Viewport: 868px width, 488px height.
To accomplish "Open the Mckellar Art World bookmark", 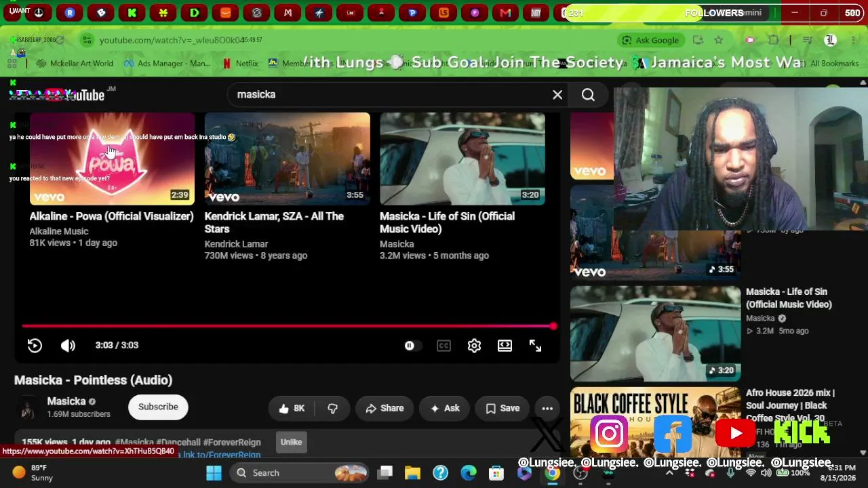I will (x=75, y=63).
